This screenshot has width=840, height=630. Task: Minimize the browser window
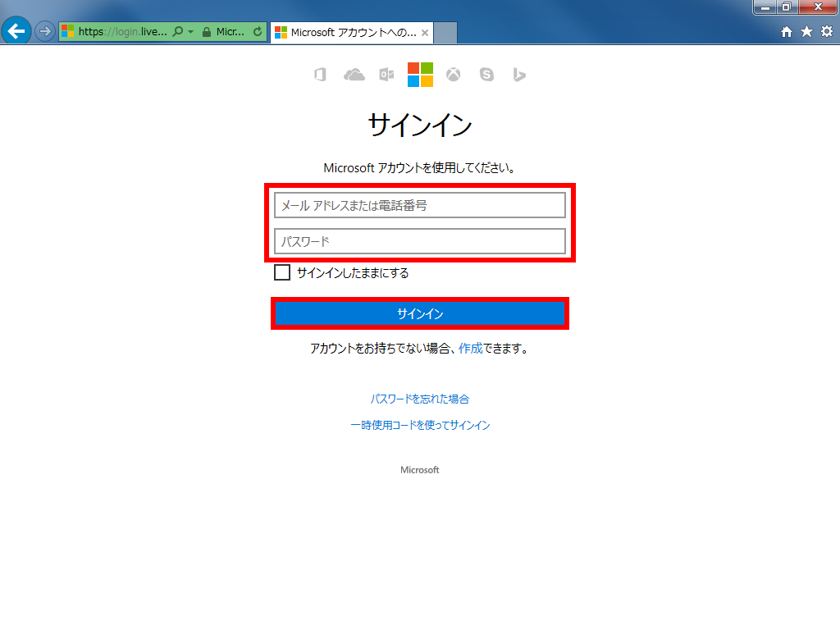(x=765, y=7)
